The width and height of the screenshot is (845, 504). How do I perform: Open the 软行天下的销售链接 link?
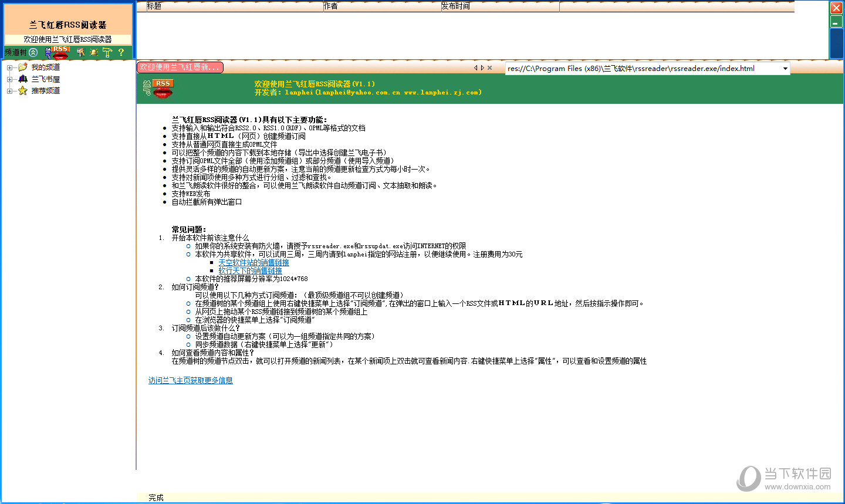coord(251,271)
